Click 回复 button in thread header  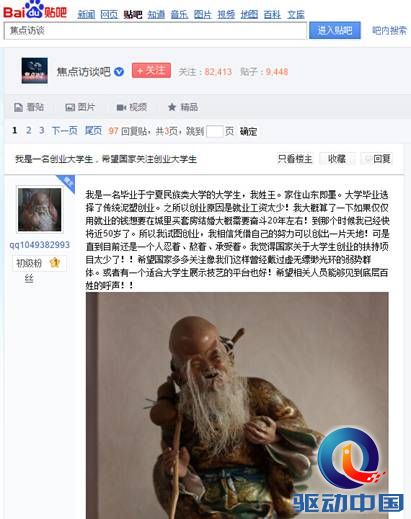[377, 159]
